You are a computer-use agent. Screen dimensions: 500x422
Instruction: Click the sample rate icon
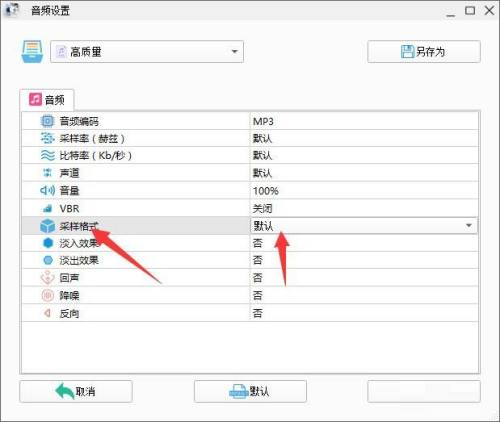coord(47,138)
